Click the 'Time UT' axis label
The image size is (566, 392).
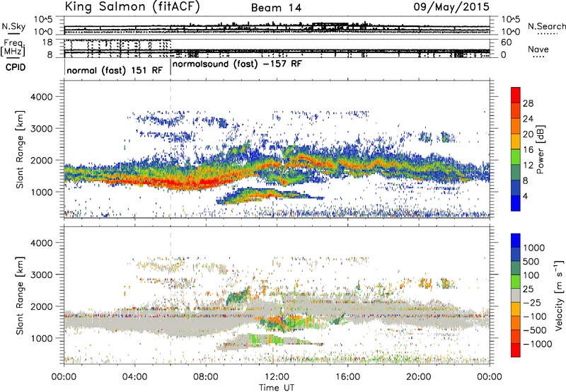277,388
